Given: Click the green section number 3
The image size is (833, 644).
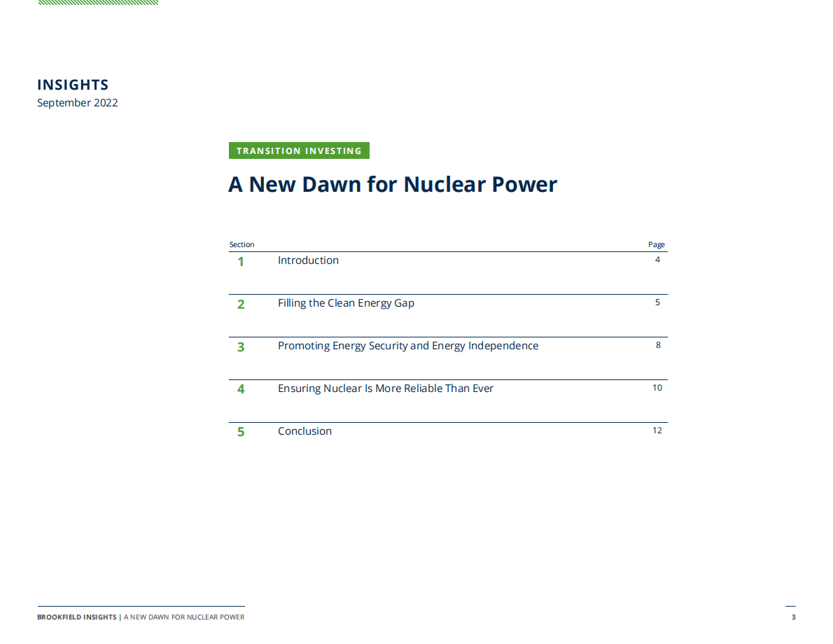Looking at the screenshot, I should pos(241,347).
